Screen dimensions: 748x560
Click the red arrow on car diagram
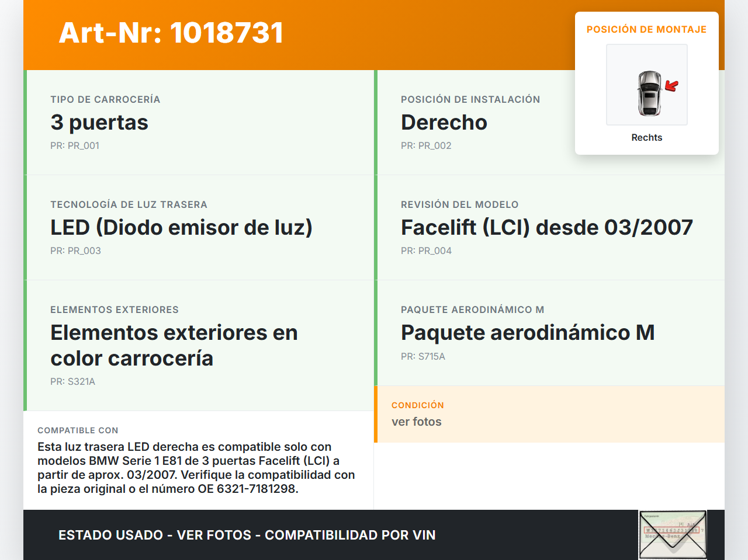[x=671, y=86]
